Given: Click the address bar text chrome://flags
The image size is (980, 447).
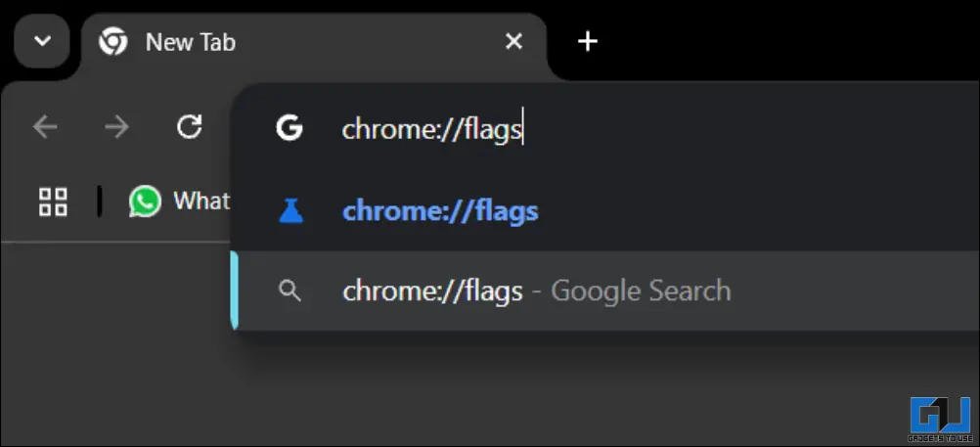Looking at the screenshot, I should point(432,130).
